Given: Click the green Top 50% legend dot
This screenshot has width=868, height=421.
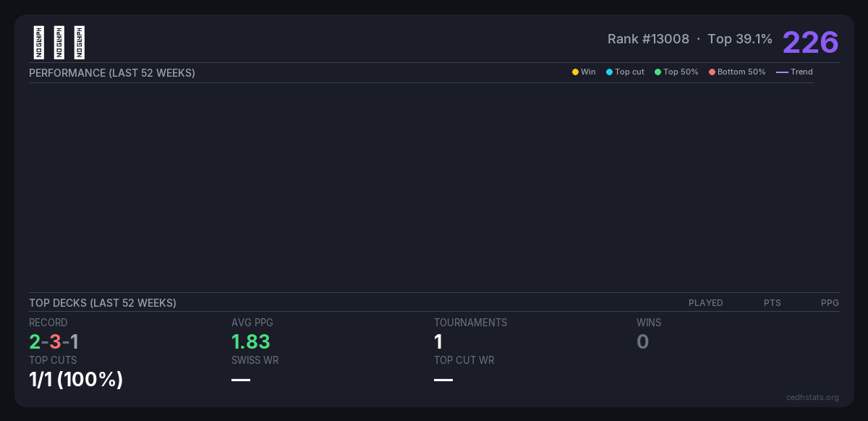Looking at the screenshot, I should pos(658,72).
